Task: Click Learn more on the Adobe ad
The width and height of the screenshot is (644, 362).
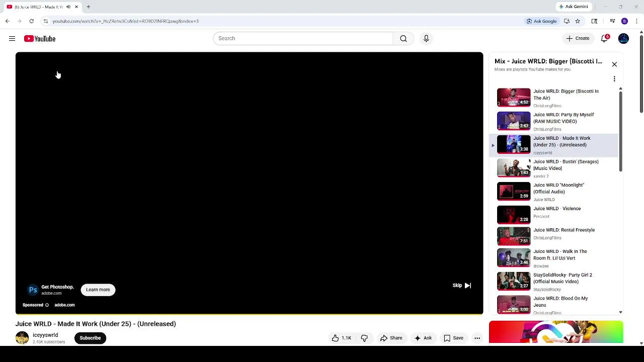Action: pos(98,290)
